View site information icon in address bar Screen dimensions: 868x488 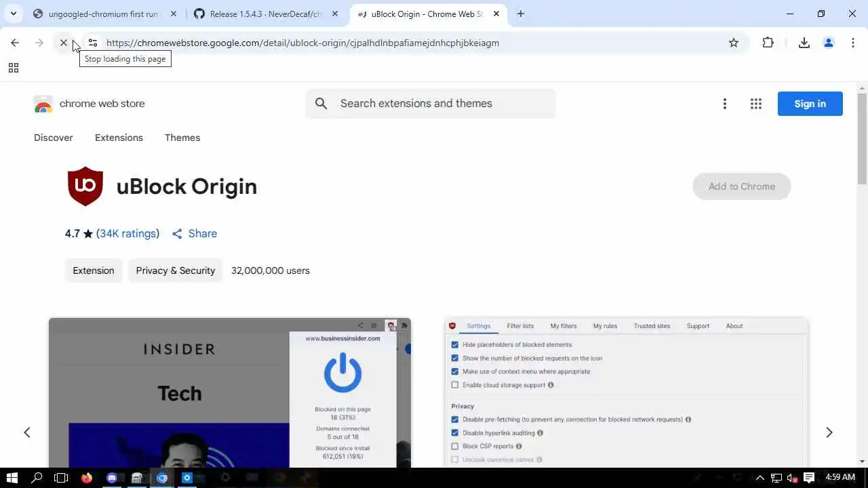[93, 43]
